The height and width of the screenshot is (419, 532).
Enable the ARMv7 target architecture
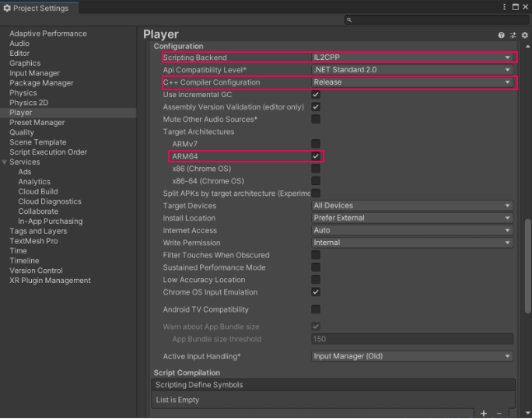click(x=316, y=144)
